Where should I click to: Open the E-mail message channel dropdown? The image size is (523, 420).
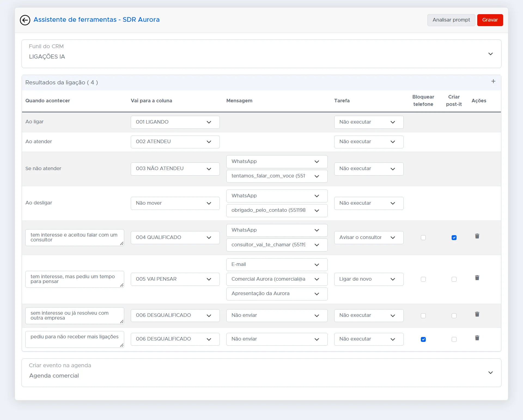click(277, 265)
